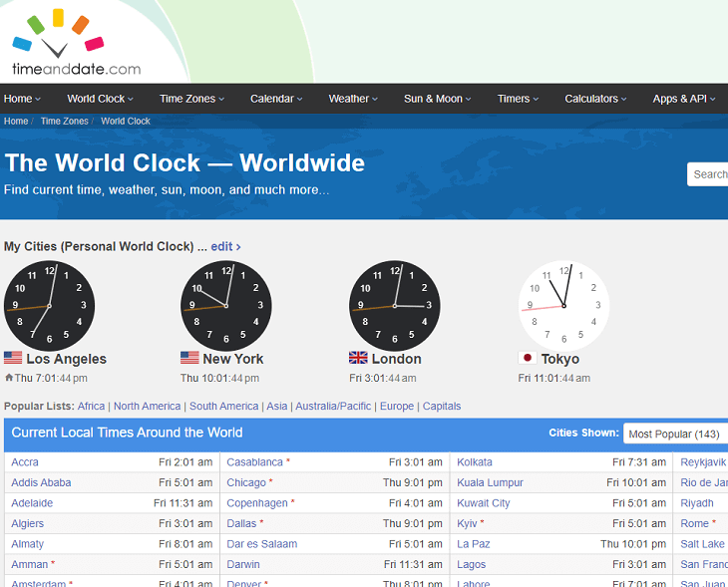
Task: Open the Rome city link
Action: click(x=694, y=523)
